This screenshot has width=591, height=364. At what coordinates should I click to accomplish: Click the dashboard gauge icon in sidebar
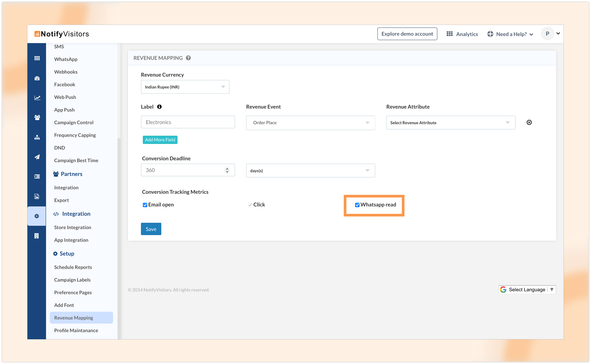tap(37, 78)
